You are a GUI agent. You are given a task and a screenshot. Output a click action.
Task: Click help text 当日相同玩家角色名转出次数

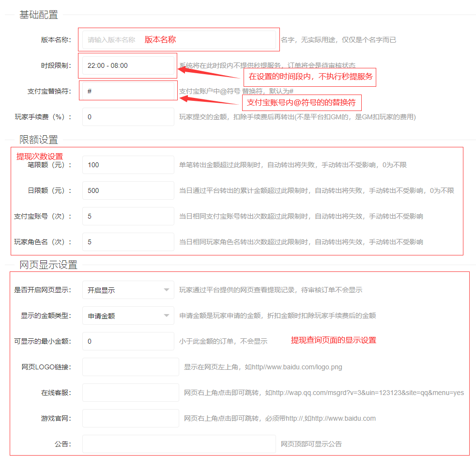(301, 242)
